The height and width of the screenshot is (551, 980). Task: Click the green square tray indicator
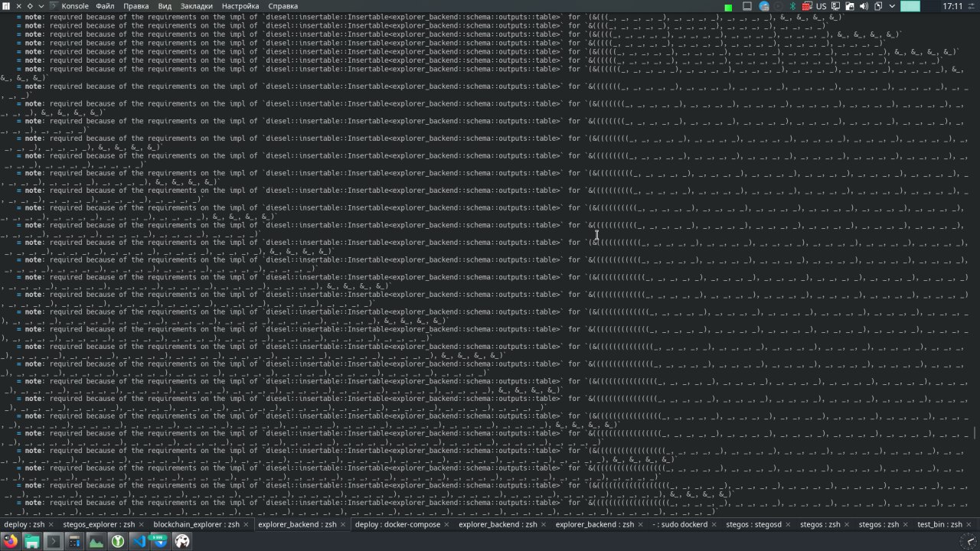pyautogui.click(x=728, y=8)
